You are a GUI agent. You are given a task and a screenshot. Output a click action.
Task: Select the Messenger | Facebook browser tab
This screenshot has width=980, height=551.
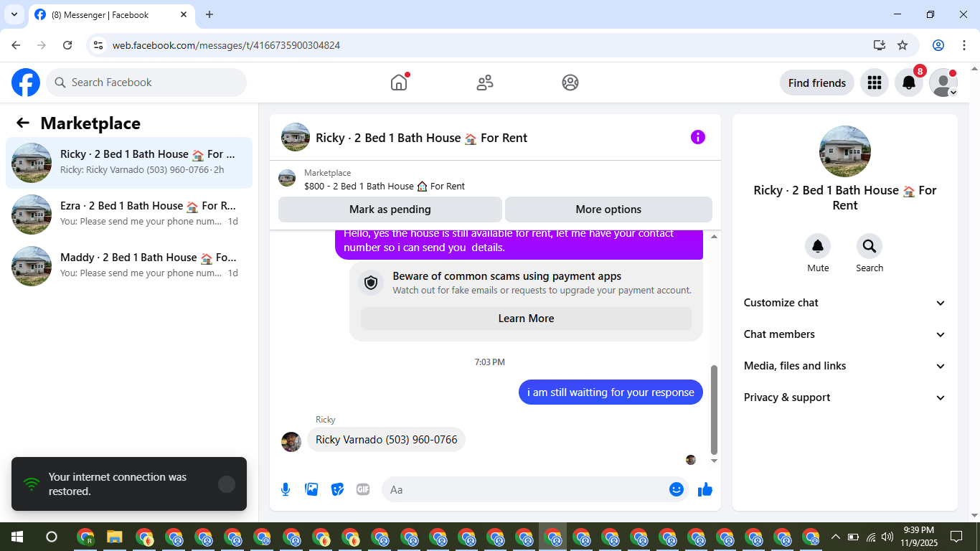(111, 14)
